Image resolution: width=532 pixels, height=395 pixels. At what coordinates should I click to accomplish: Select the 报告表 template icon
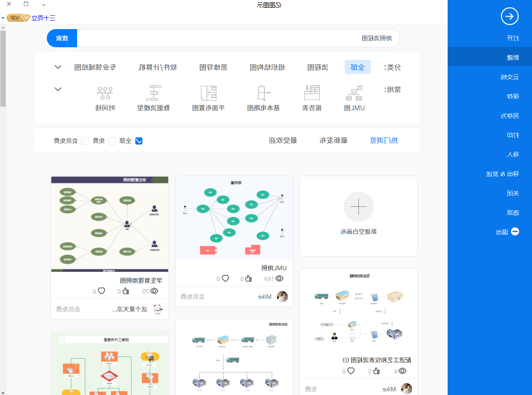click(x=312, y=93)
